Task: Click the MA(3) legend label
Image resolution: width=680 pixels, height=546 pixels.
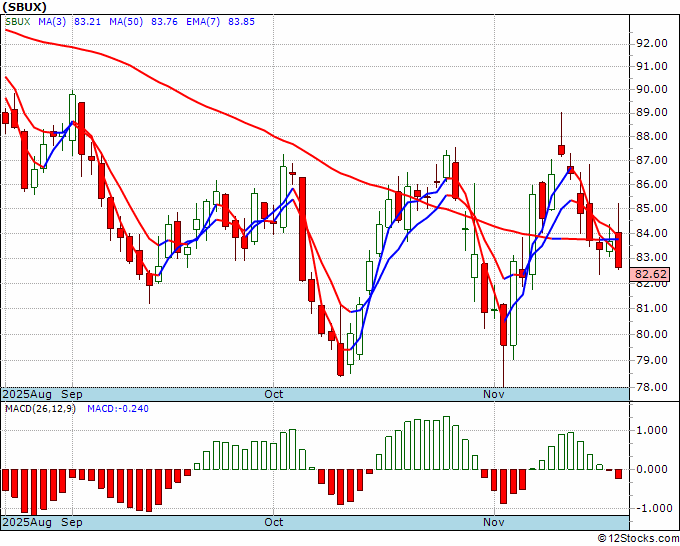Action: [52, 22]
